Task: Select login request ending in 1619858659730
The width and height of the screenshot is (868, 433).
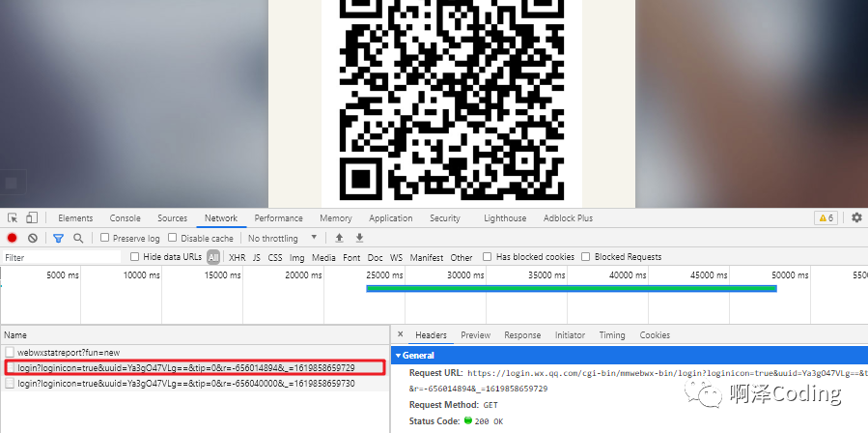Action: (195, 383)
